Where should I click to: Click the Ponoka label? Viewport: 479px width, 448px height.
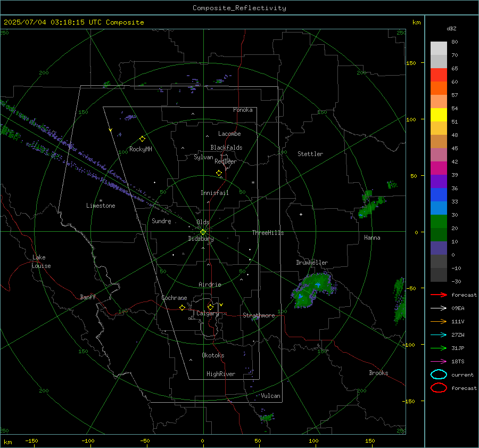243,110
